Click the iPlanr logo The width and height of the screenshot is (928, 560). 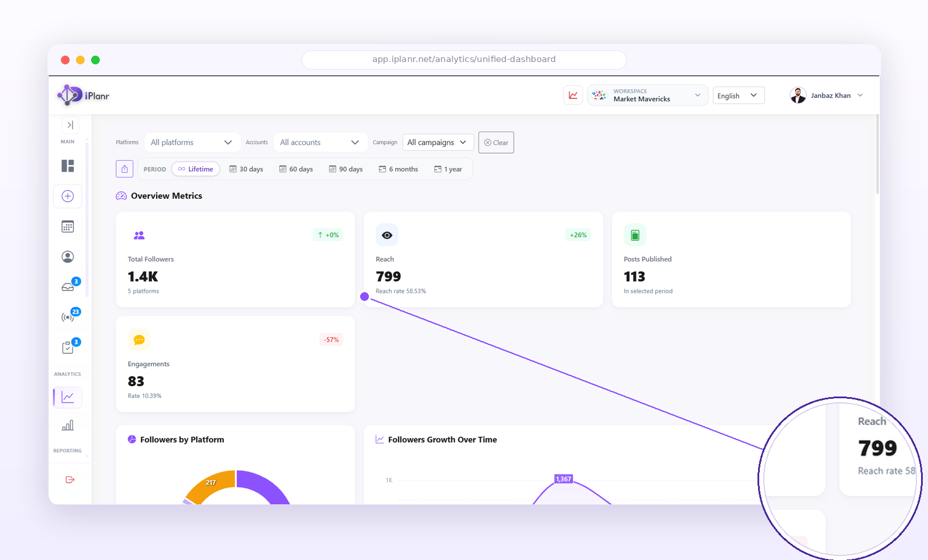(84, 95)
